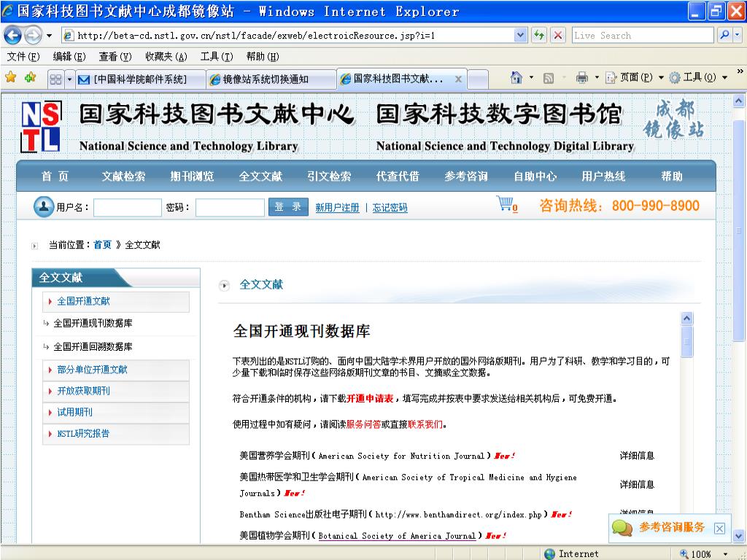Open 文献检索 in the navigation bar
This screenshot has height=560, width=747.
coord(123,176)
